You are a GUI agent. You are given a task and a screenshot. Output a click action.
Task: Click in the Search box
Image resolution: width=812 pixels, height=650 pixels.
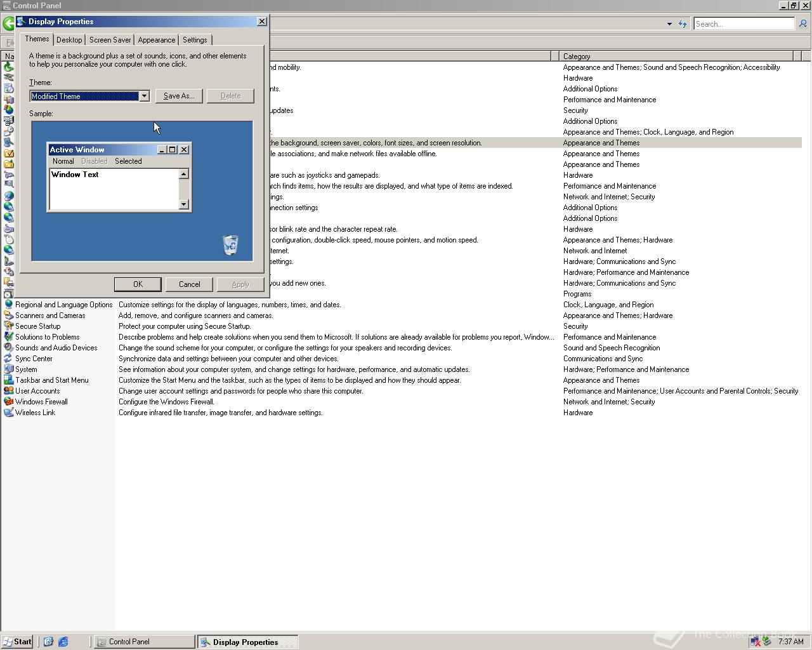(x=743, y=24)
